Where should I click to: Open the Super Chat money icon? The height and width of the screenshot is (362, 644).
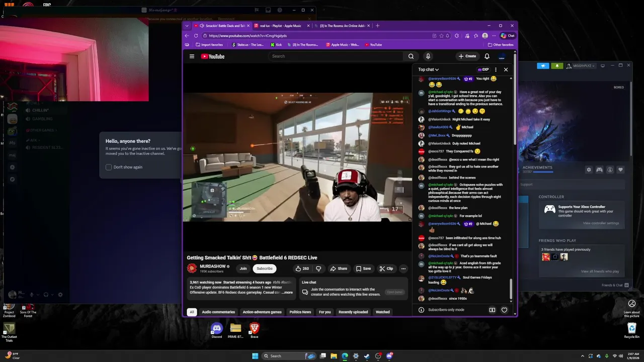492,310
